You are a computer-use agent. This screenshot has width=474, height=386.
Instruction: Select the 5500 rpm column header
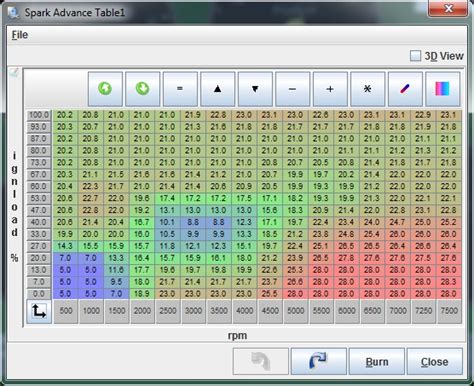click(321, 311)
